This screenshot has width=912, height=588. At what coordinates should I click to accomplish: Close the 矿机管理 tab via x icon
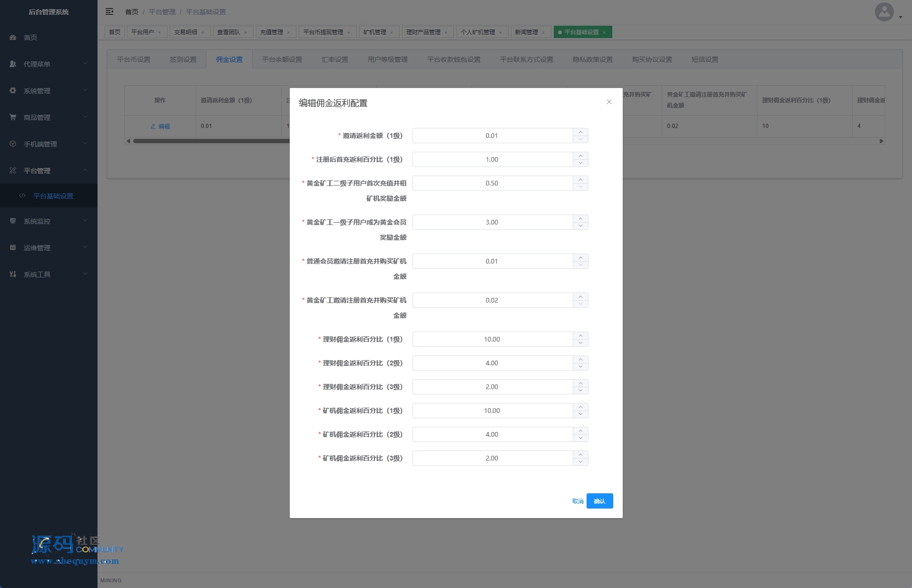392,32
